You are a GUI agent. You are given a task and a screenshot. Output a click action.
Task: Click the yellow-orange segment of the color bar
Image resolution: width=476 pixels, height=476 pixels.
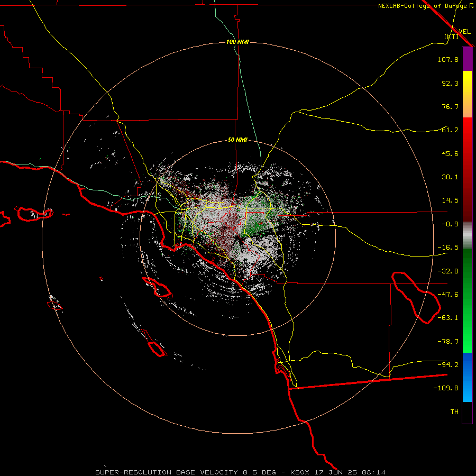click(x=467, y=94)
